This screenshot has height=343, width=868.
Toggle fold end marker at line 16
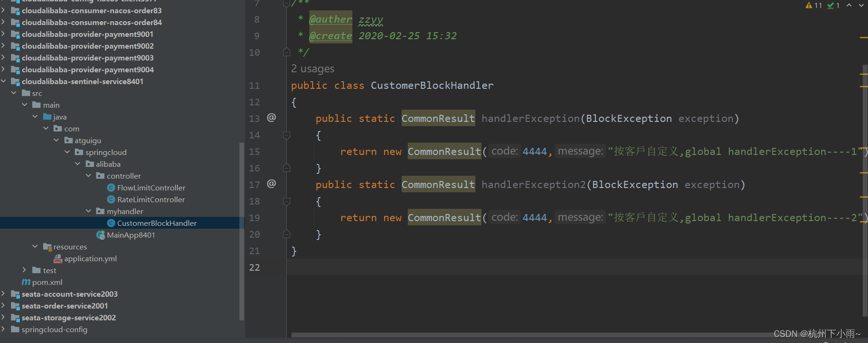coord(286,168)
